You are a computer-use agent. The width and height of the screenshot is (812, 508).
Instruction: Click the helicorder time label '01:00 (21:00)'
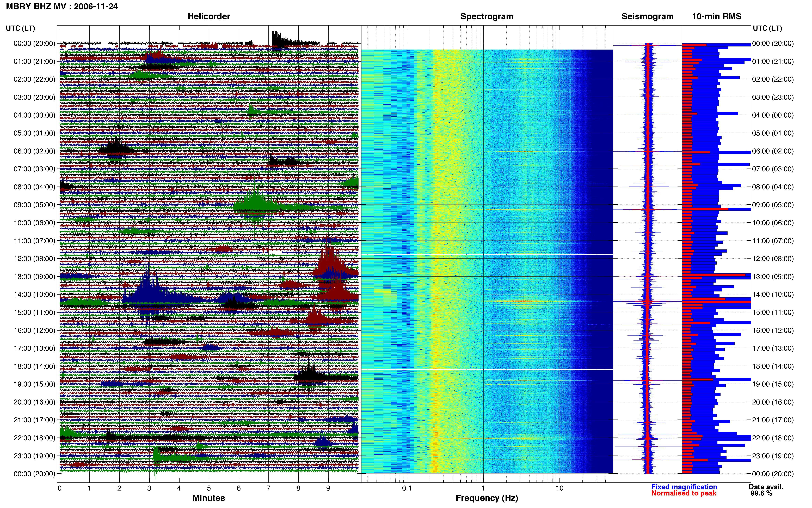34,62
